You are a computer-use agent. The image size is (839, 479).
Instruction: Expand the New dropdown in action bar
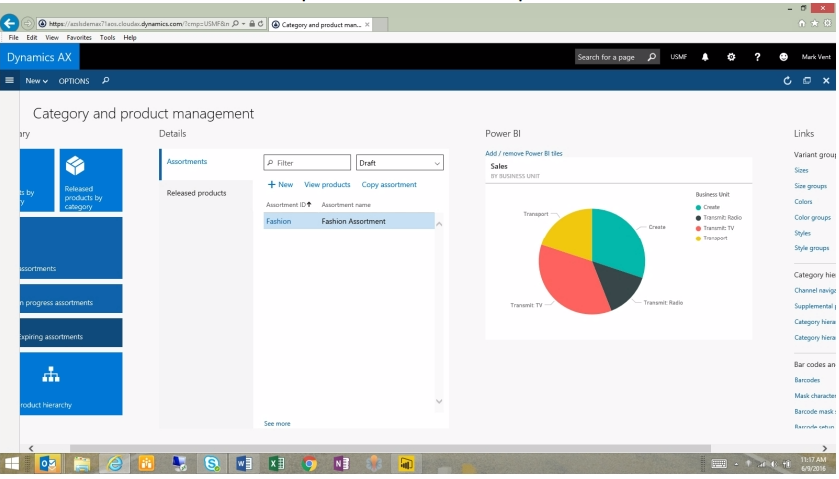point(36,81)
